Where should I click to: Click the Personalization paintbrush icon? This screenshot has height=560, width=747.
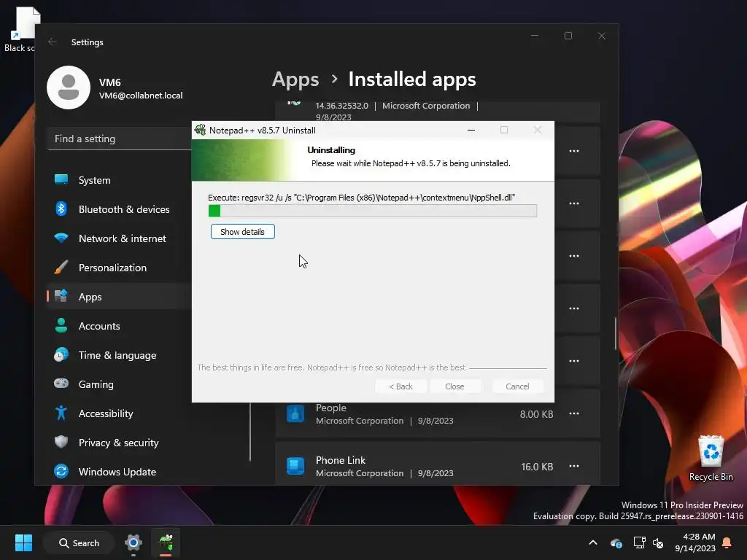pyautogui.click(x=61, y=267)
